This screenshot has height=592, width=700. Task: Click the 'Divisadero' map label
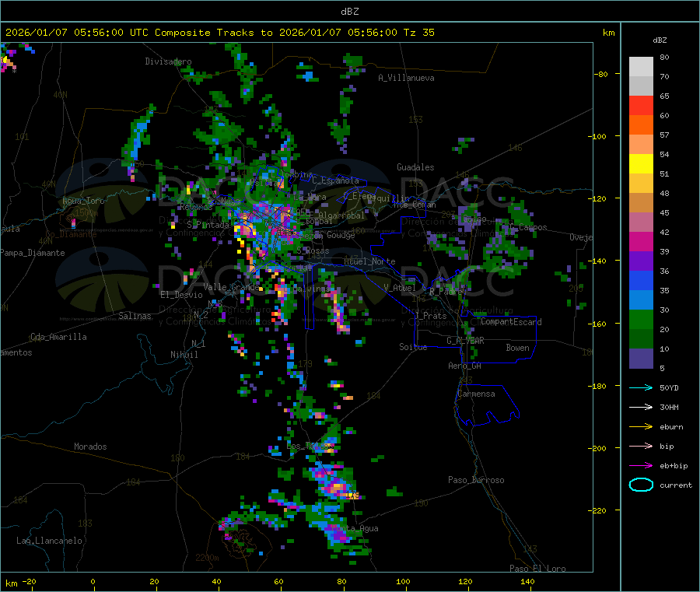click(x=168, y=61)
